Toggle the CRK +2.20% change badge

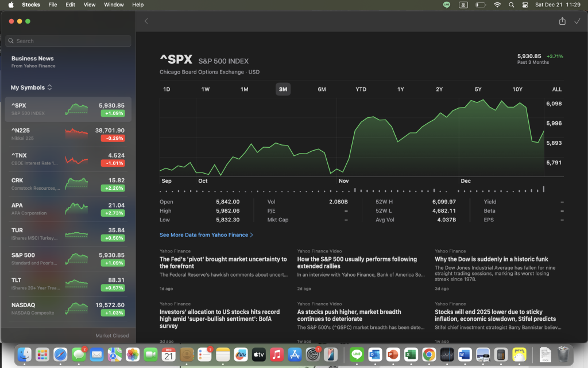[x=112, y=188]
